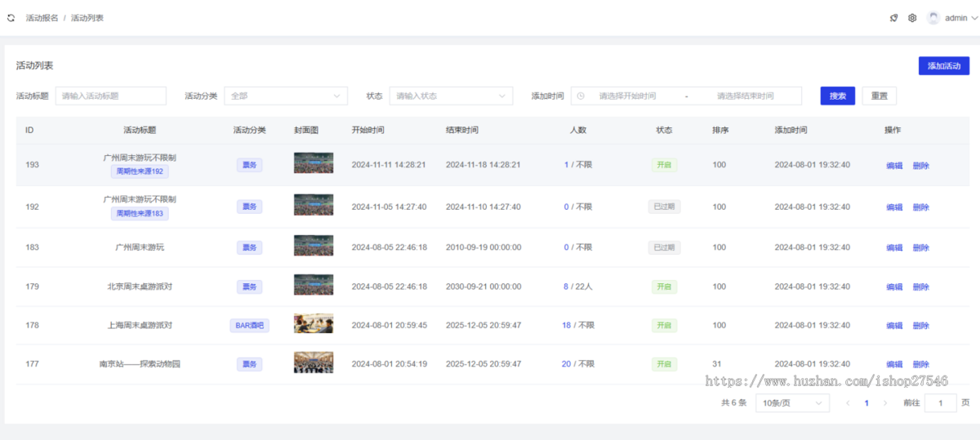Click the admin avatar icon
This screenshot has width=980, height=440.
[933, 18]
